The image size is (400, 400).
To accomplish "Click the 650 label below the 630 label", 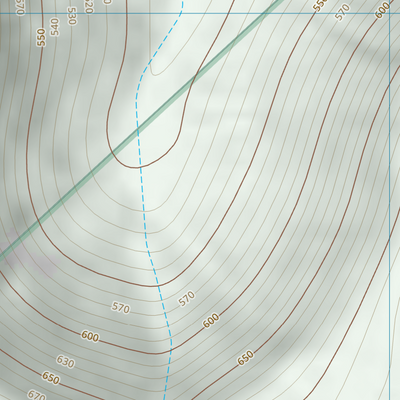I will point(51,378).
